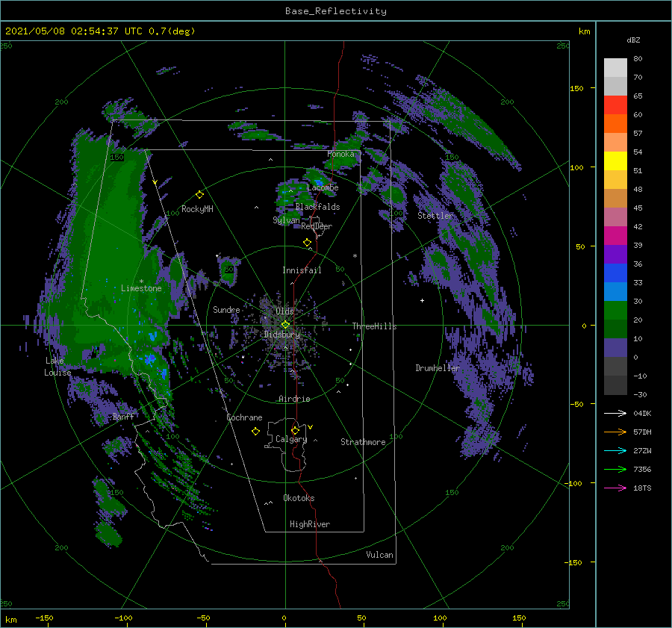Click the Airdrie label
This screenshot has width=672, height=628.
pos(294,399)
